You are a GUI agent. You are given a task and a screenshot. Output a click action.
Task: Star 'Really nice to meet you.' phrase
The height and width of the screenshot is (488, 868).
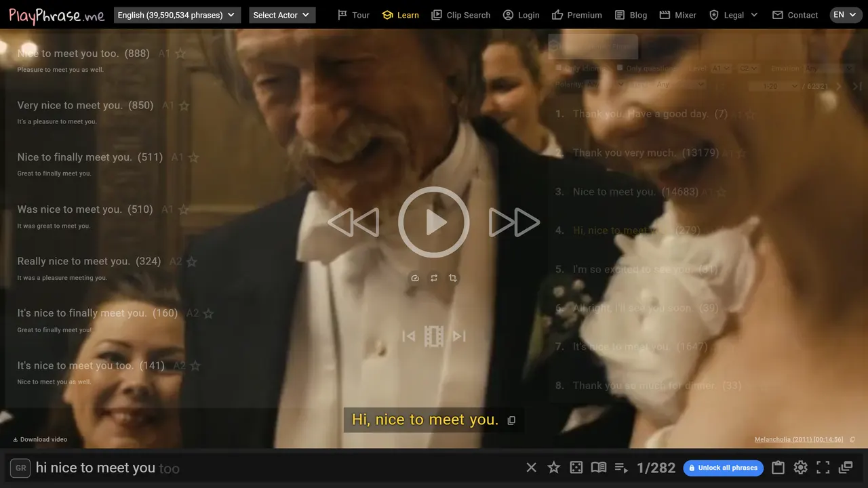tap(191, 262)
